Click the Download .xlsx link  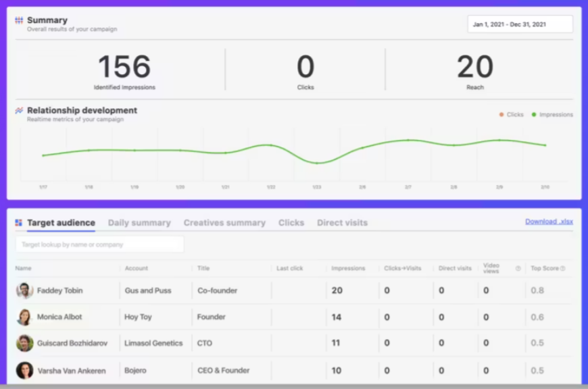point(548,222)
